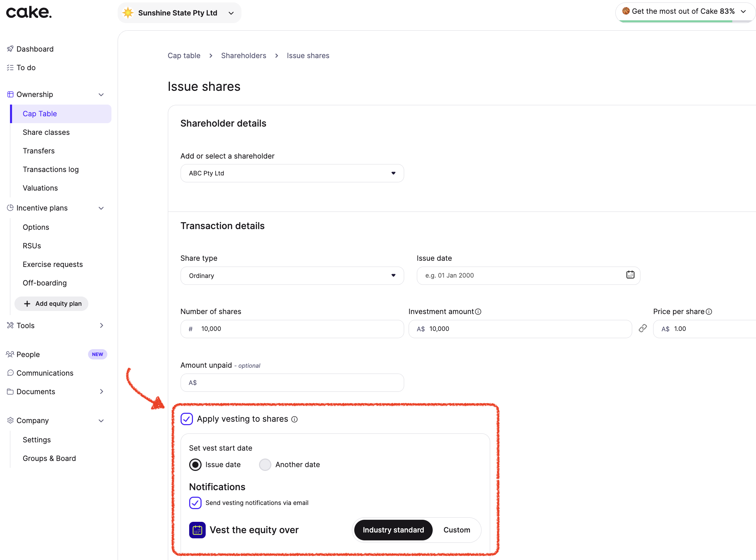Click the Cake setup progress bar
756x560 pixels.
685,21
